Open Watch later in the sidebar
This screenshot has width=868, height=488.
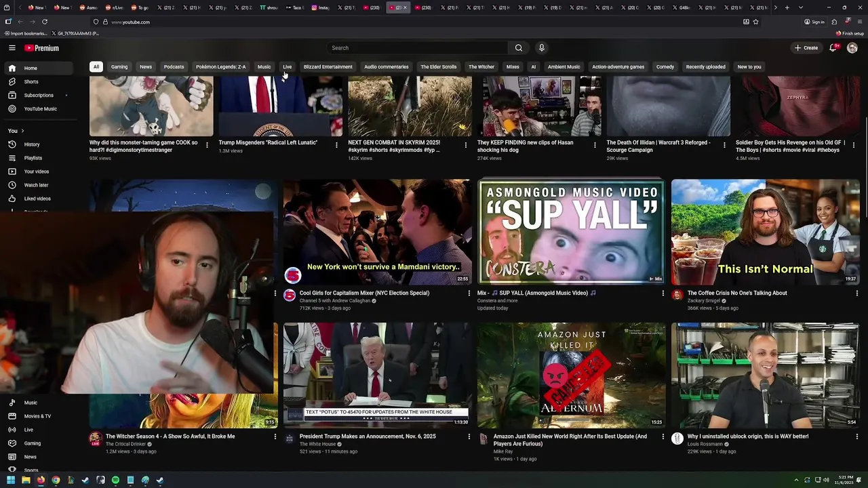click(x=37, y=185)
